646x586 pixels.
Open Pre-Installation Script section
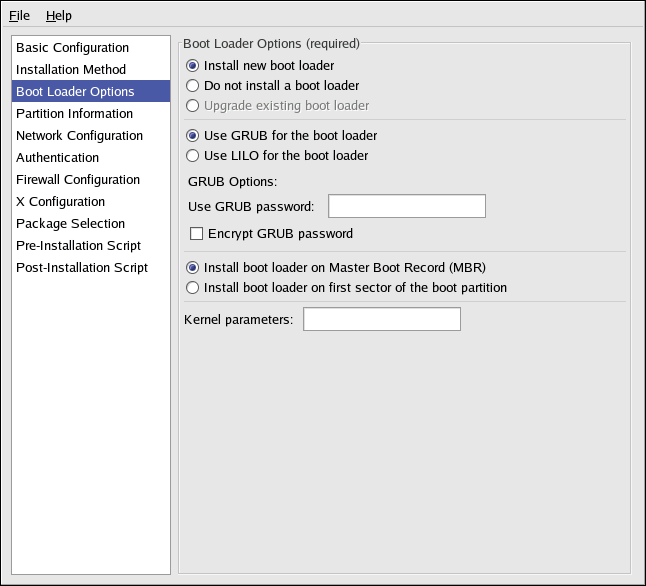(x=78, y=246)
